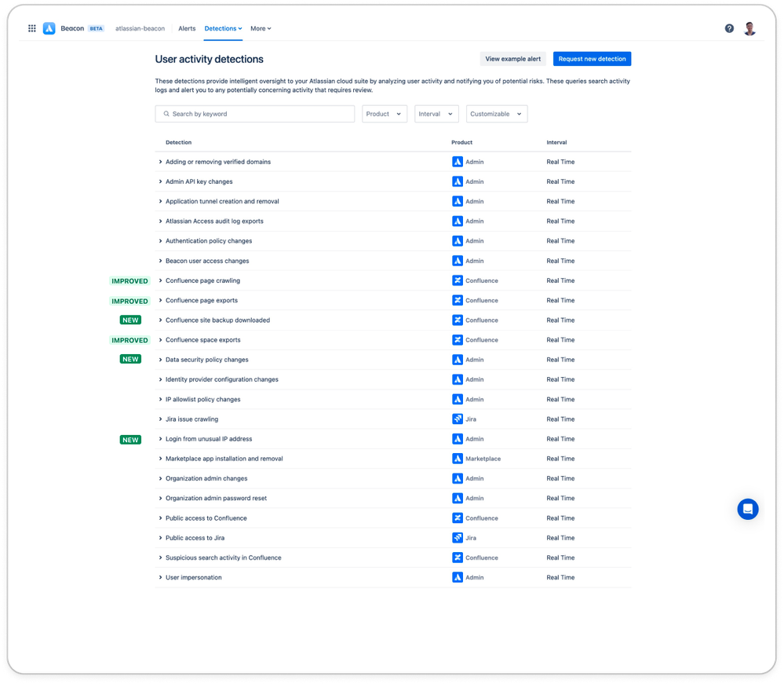784x684 pixels.
Task: Expand the Organization admin changes chevron
Action: pos(161,478)
